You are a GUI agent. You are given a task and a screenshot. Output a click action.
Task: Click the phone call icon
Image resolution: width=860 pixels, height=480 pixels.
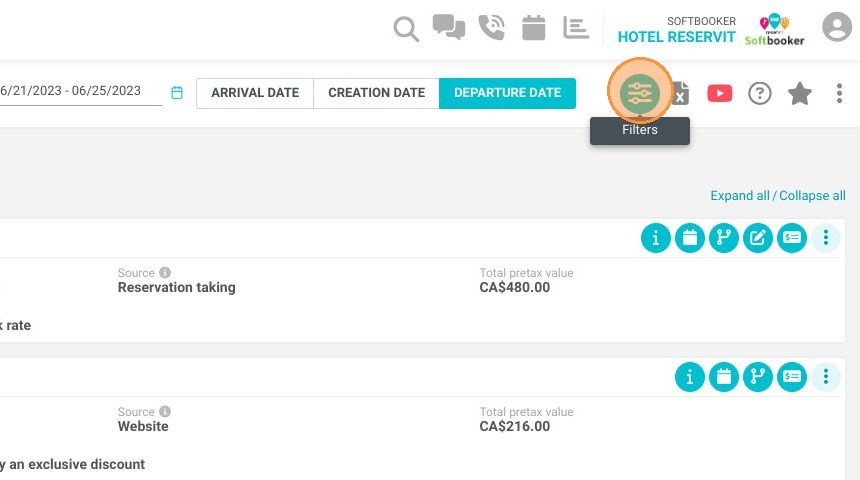point(491,27)
